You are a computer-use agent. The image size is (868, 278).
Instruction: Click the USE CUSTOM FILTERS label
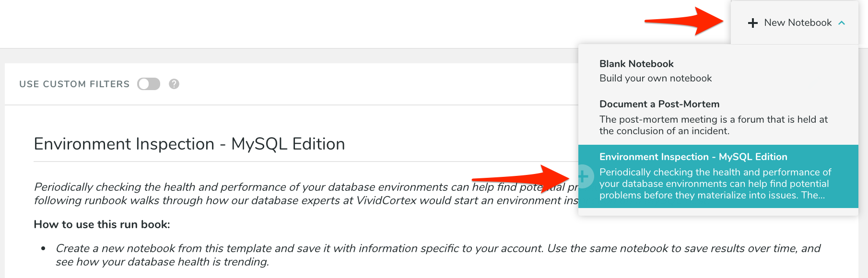[x=74, y=84]
